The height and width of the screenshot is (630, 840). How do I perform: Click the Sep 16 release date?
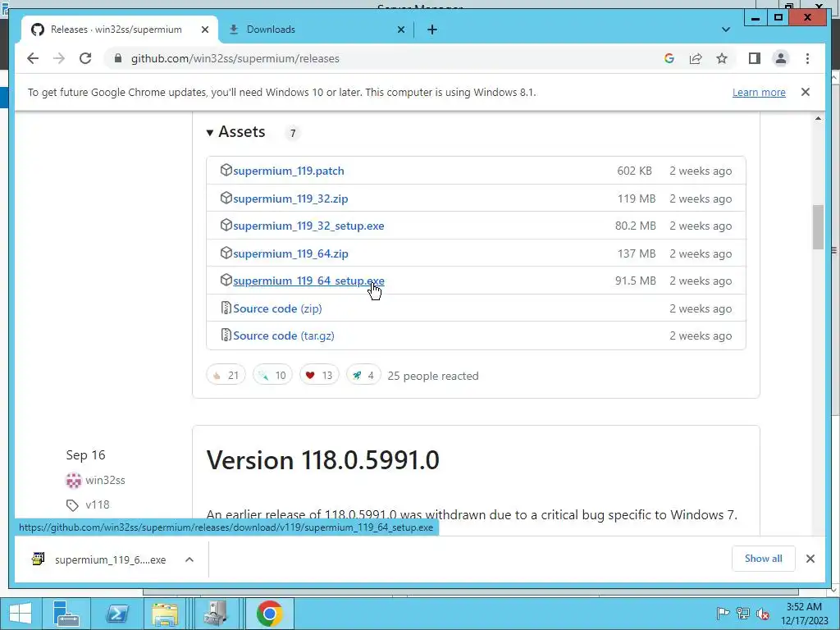[x=85, y=454]
